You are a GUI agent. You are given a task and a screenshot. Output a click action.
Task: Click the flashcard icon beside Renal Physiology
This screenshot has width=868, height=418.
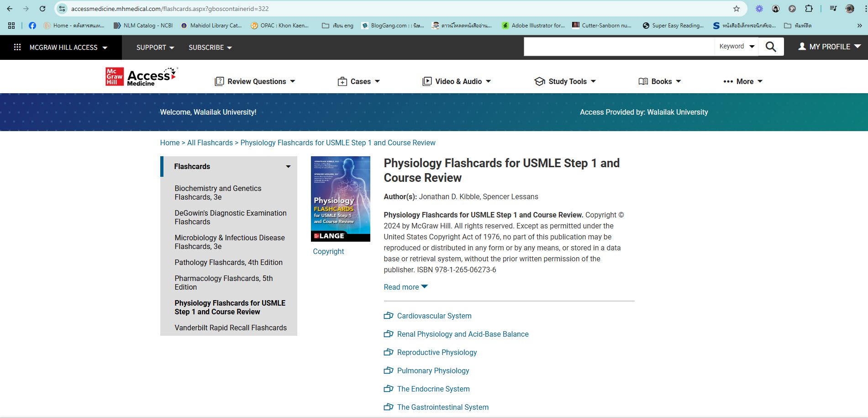click(389, 334)
